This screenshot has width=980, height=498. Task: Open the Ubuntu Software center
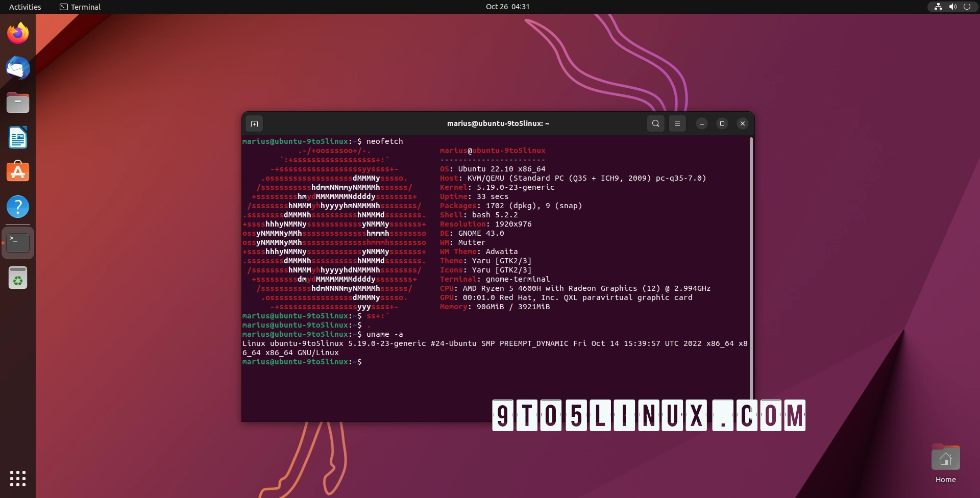[18, 172]
